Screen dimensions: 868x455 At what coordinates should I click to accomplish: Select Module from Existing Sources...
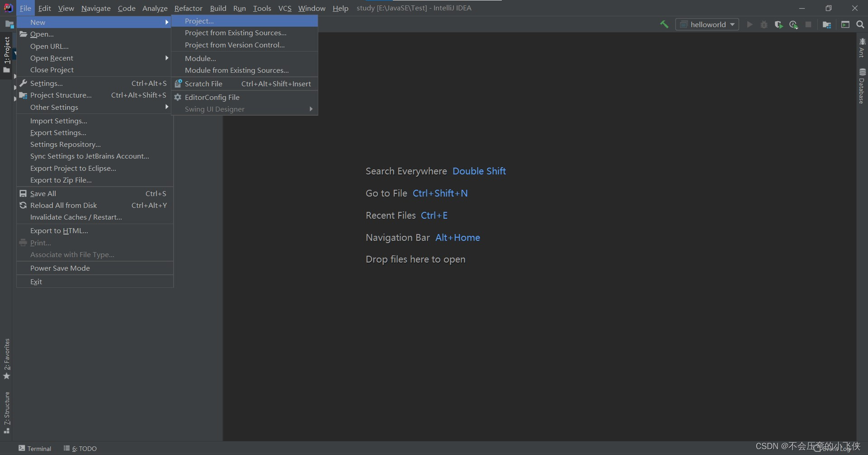click(x=245, y=70)
